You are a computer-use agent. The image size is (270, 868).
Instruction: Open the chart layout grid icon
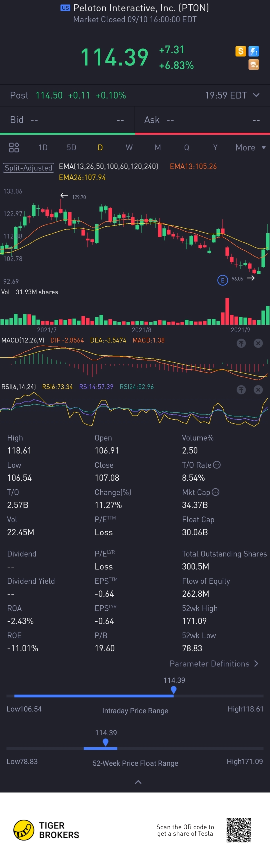tap(14, 147)
